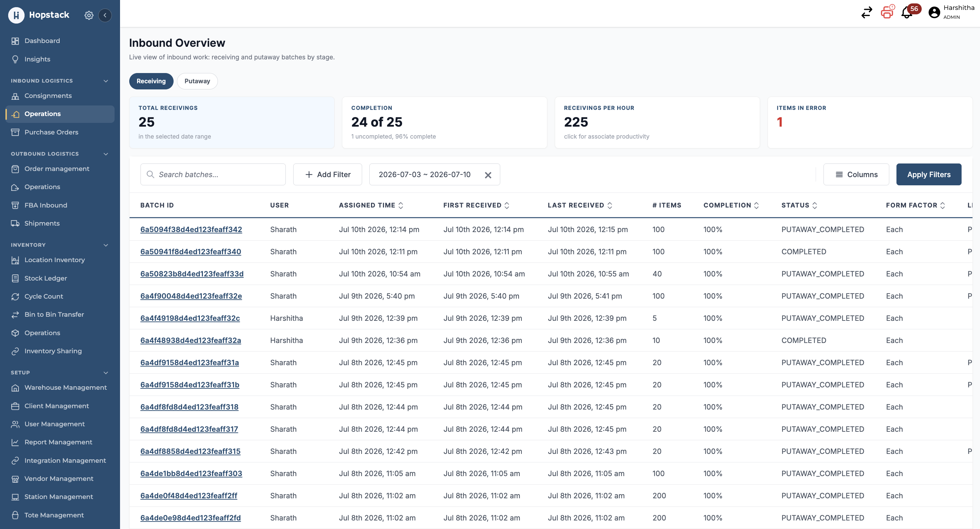This screenshot has width=980, height=529.
Task: Open settings via the gear icon
Action: coord(89,15)
